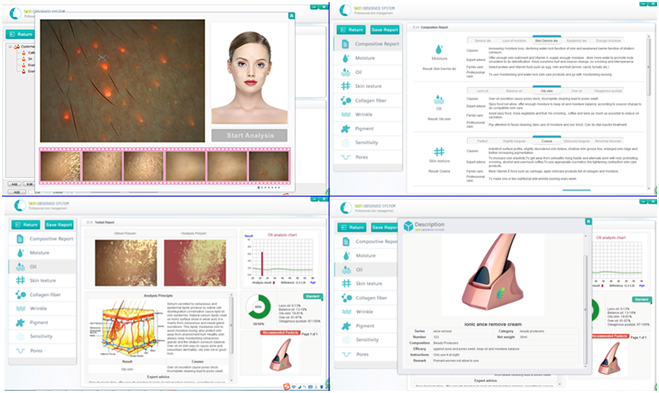Click the Collagen fiber icon beside the Composite Report page

click(x=345, y=100)
